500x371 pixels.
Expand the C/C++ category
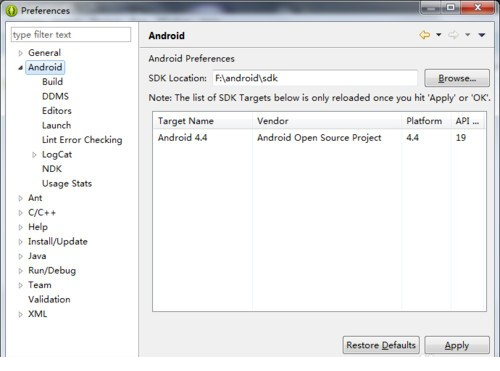click(20, 213)
